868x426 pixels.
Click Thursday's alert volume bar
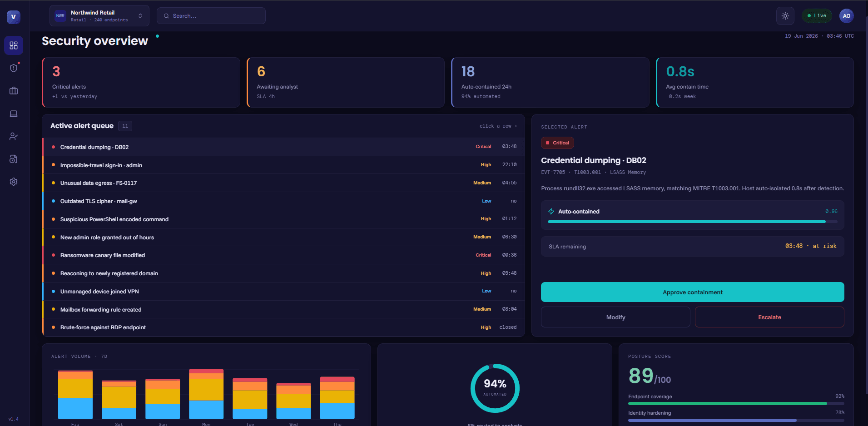[x=337, y=398]
